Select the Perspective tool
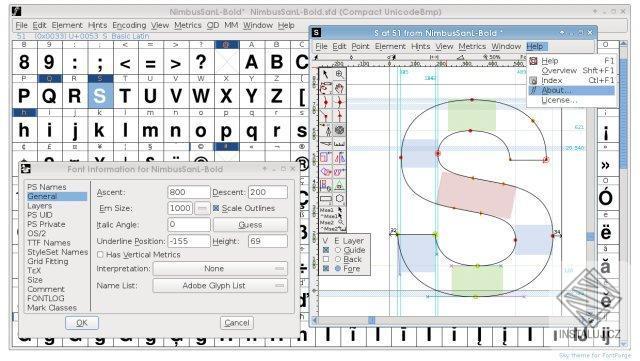The width and height of the screenshot is (640, 361). pos(339,185)
